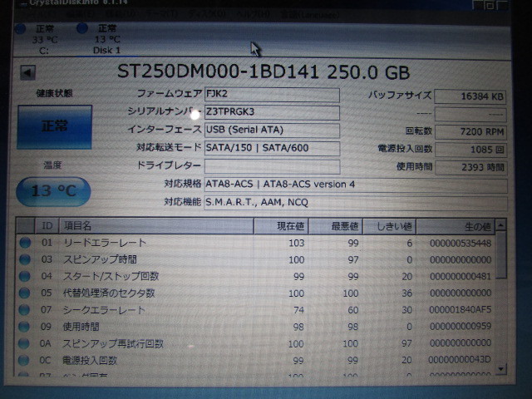The image size is (532, 399).
Task: Click status icon for 04 スタート/ストップ回数
Action: coord(24,276)
